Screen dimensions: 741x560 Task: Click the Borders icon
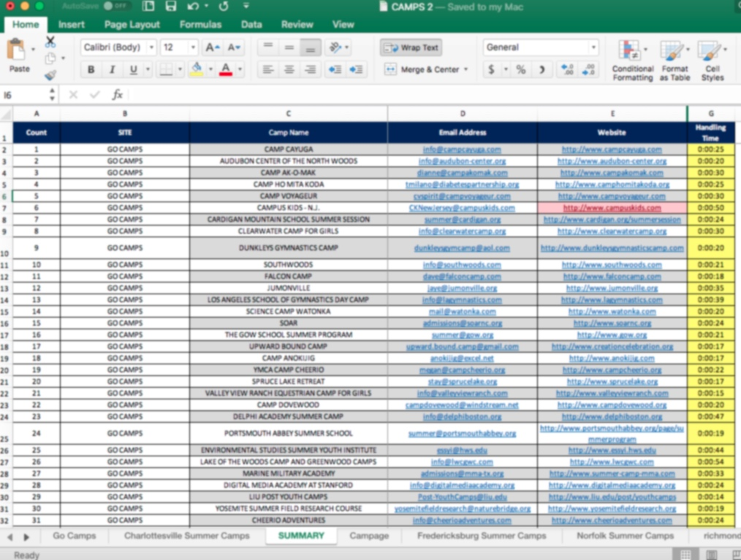tap(166, 70)
